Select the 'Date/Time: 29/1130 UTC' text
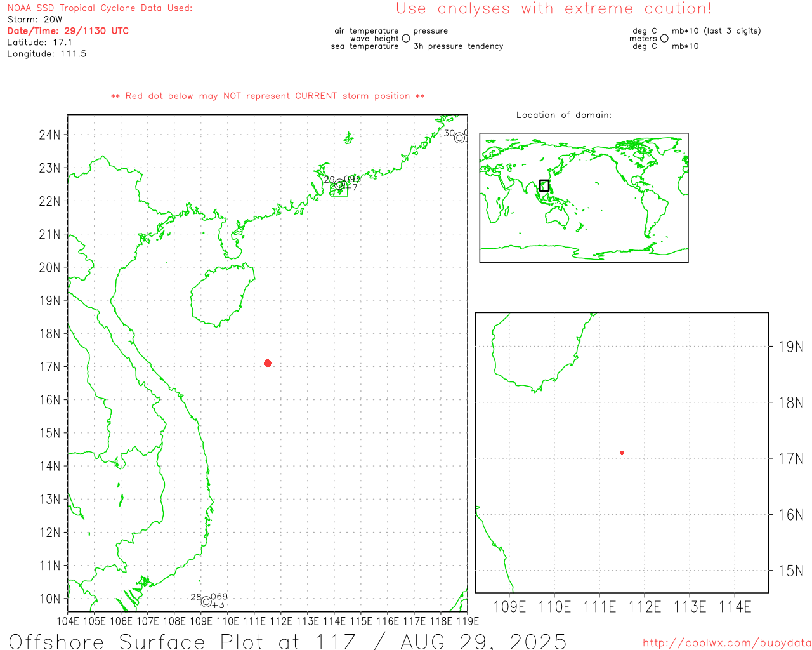Viewport: 812px width, 650px height. click(x=68, y=31)
